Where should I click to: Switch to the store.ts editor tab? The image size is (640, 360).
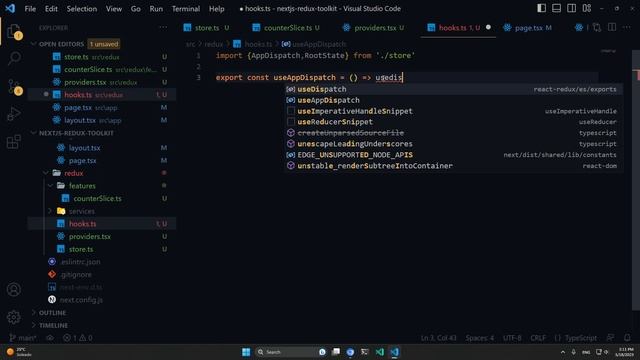[x=206, y=28]
